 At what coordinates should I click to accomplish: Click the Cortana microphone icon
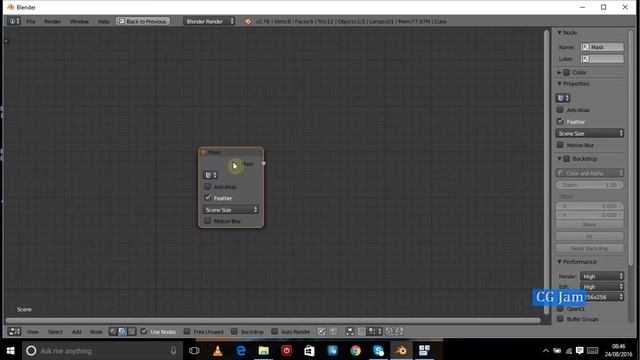[x=173, y=351]
